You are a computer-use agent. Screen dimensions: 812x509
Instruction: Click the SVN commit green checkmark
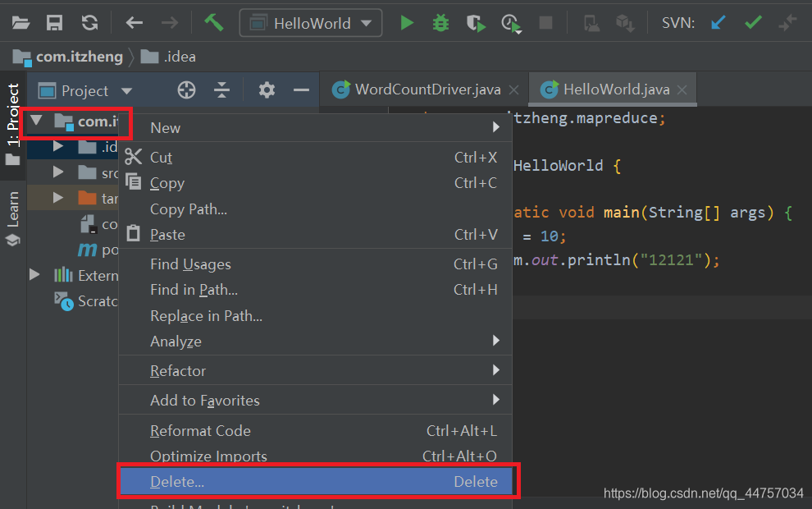(753, 23)
